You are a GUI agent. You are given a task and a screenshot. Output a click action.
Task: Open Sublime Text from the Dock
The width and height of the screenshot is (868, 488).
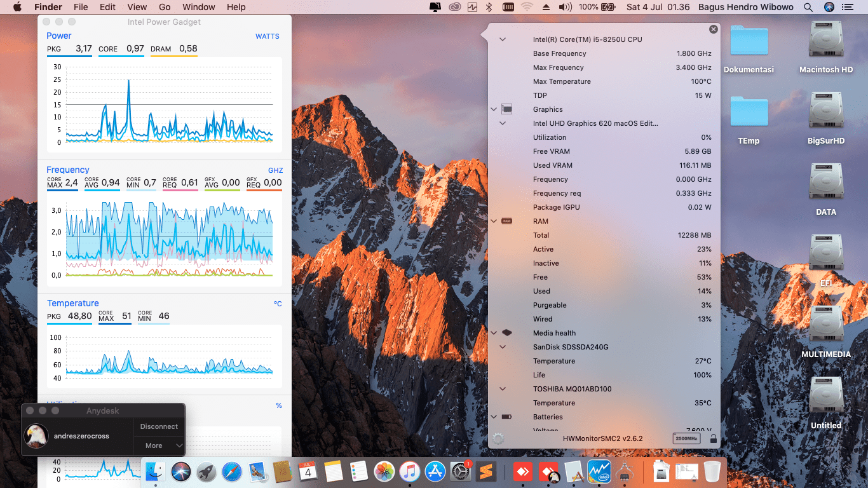point(486,471)
